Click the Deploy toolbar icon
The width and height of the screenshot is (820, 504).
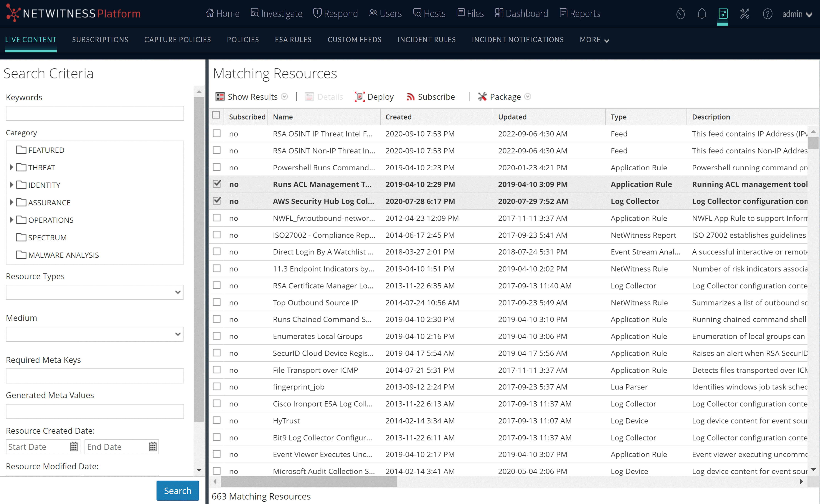click(359, 97)
